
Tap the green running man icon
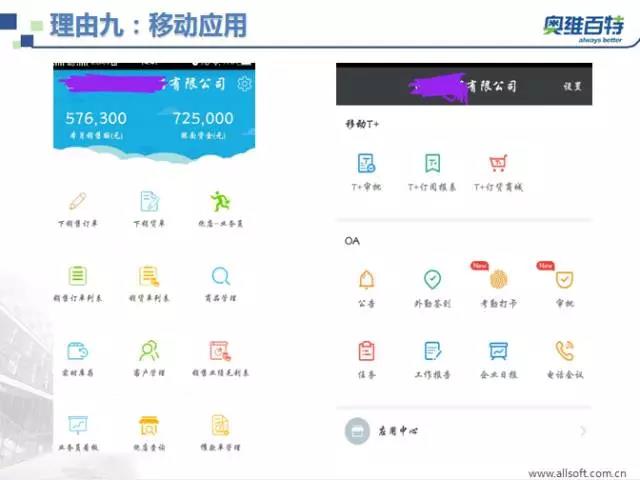pos(220,201)
